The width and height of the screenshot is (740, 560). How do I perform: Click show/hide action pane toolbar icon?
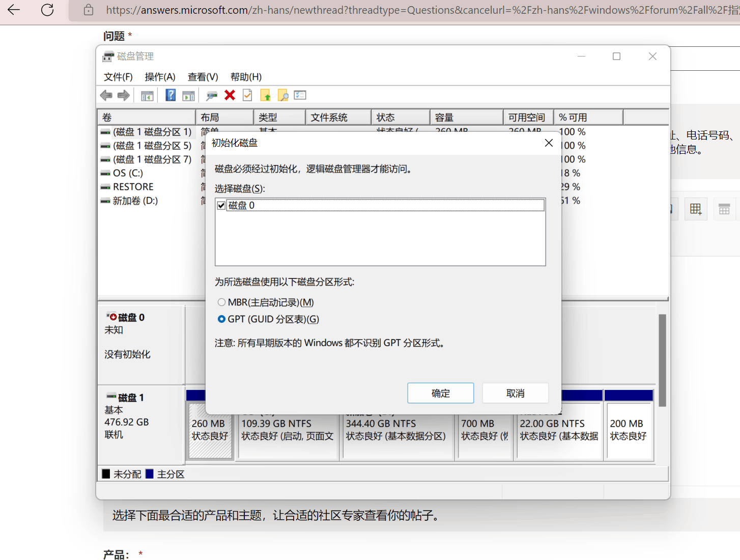(x=188, y=95)
